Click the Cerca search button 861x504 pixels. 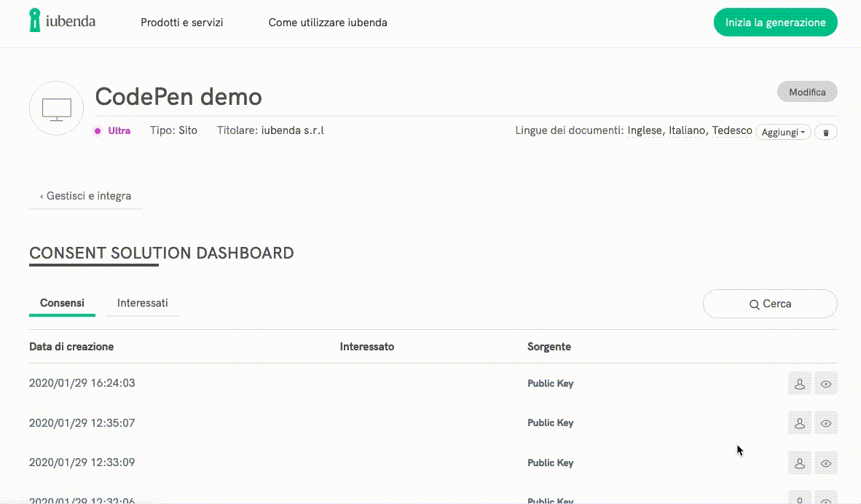click(770, 304)
